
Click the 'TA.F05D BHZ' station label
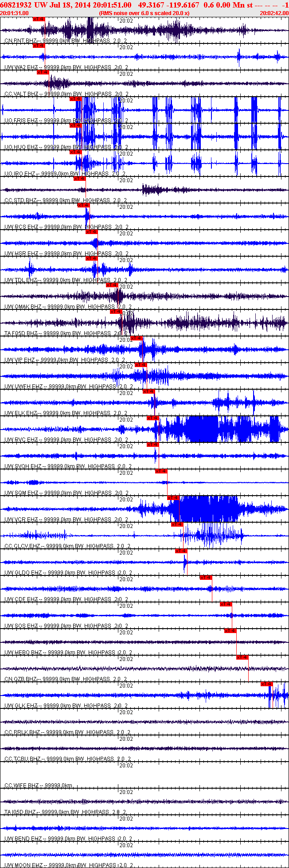[x=21, y=333]
